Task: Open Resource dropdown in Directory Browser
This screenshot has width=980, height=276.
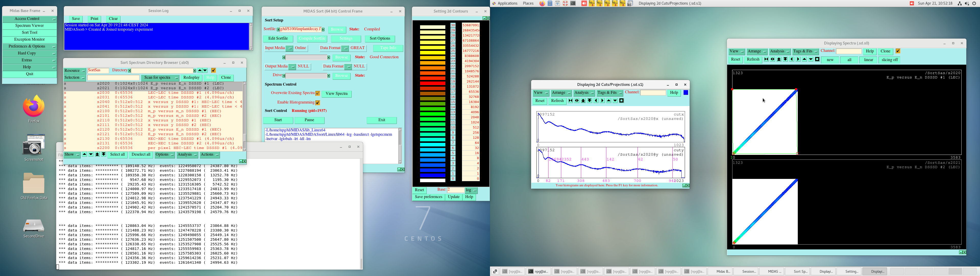Action: pyautogui.click(x=75, y=71)
